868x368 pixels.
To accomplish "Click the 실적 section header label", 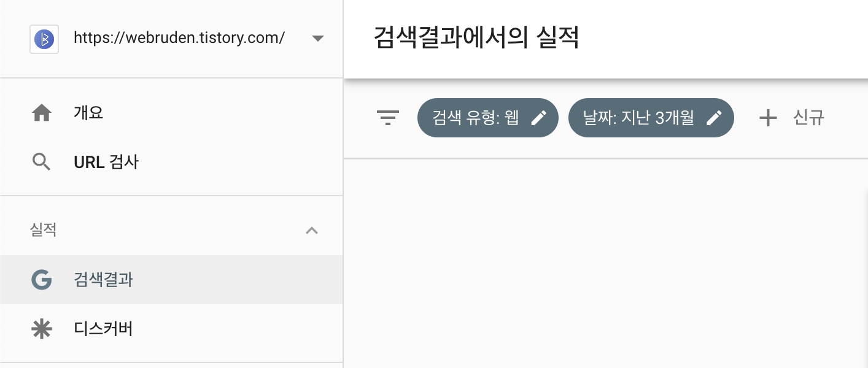I will (x=44, y=231).
